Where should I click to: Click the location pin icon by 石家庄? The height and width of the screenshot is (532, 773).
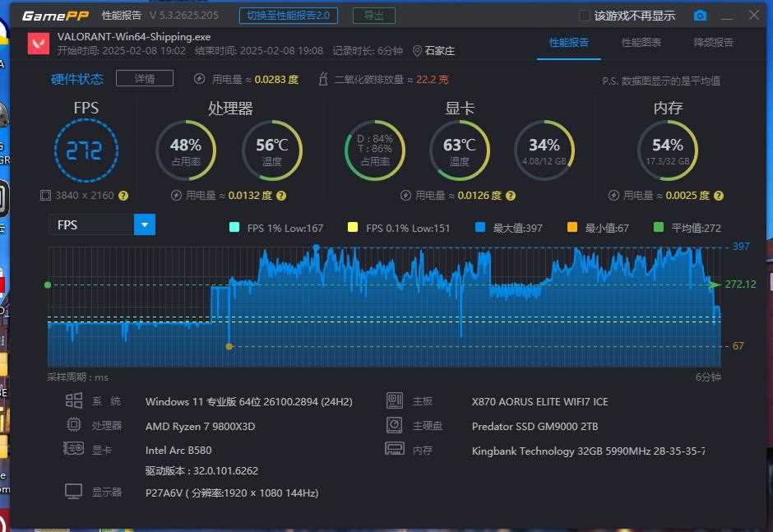pyautogui.click(x=417, y=51)
